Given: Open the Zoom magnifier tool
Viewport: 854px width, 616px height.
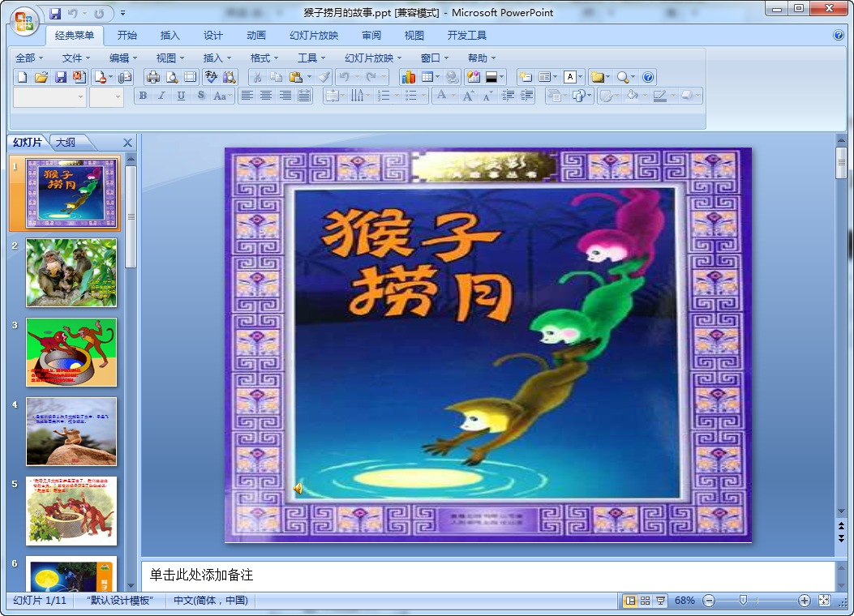Looking at the screenshot, I should pos(623,77).
